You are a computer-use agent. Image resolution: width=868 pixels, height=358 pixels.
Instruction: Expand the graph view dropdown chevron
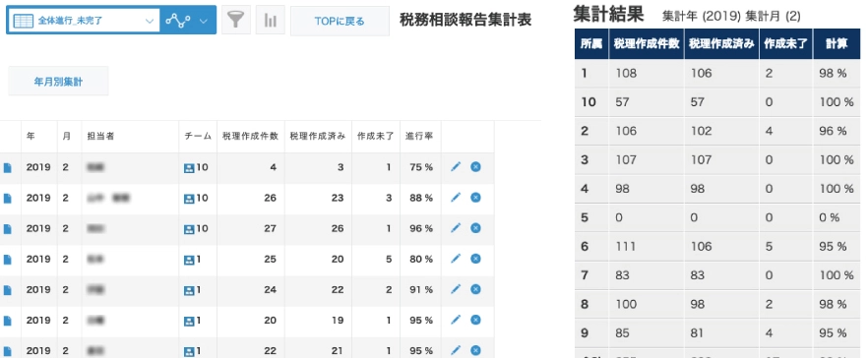pyautogui.click(x=204, y=21)
